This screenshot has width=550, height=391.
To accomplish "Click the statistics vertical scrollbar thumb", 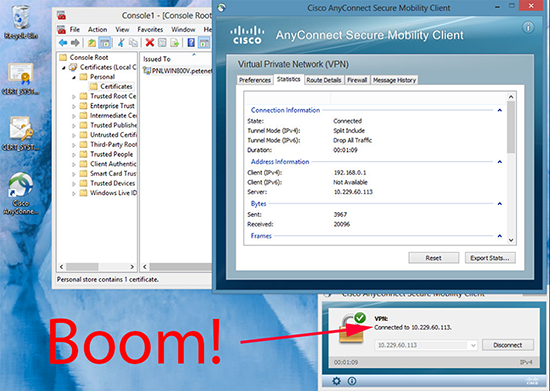I will [x=511, y=127].
